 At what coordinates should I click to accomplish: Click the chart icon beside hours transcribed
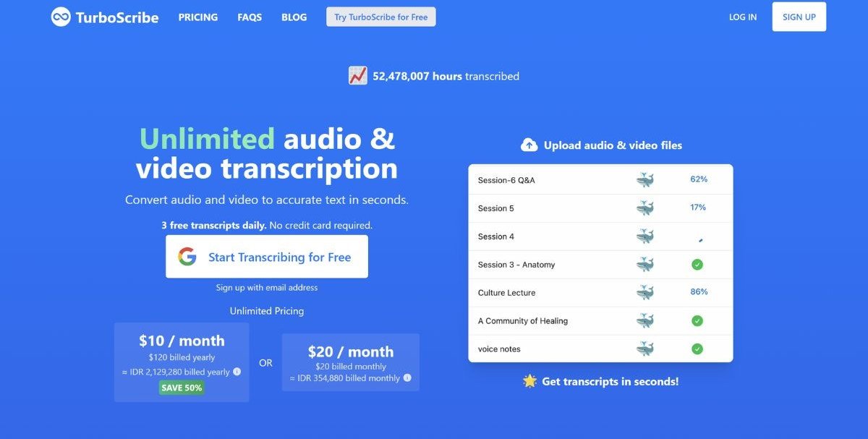tap(358, 76)
